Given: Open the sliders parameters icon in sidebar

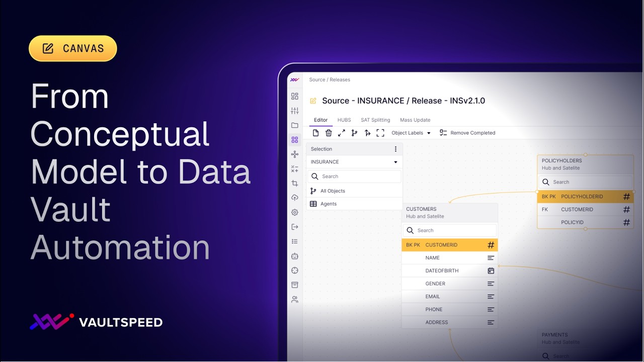Looking at the screenshot, I should pyautogui.click(x=295, y=111).
